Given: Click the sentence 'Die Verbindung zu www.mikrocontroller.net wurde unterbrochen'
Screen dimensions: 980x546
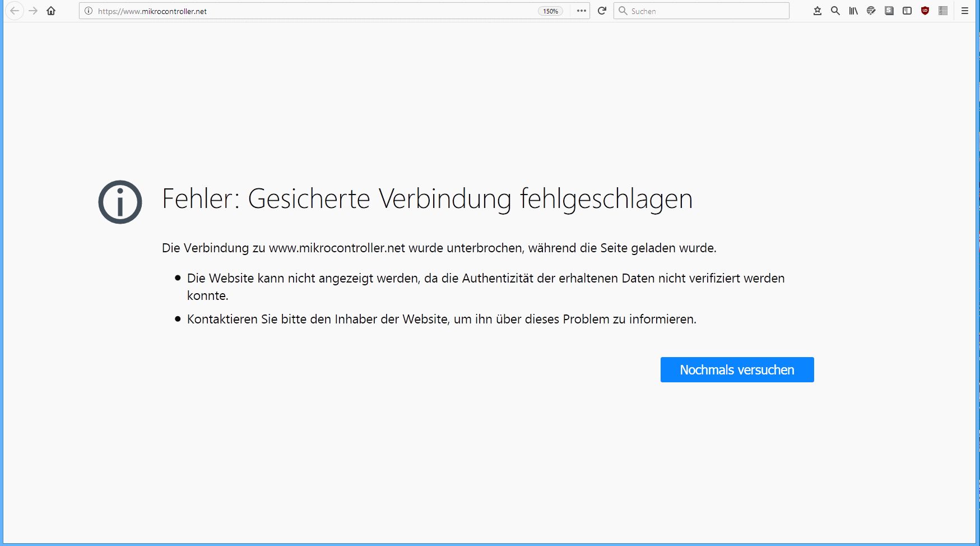Looking at the screenshot, I should pyautogui.click(x=342, y=248).
